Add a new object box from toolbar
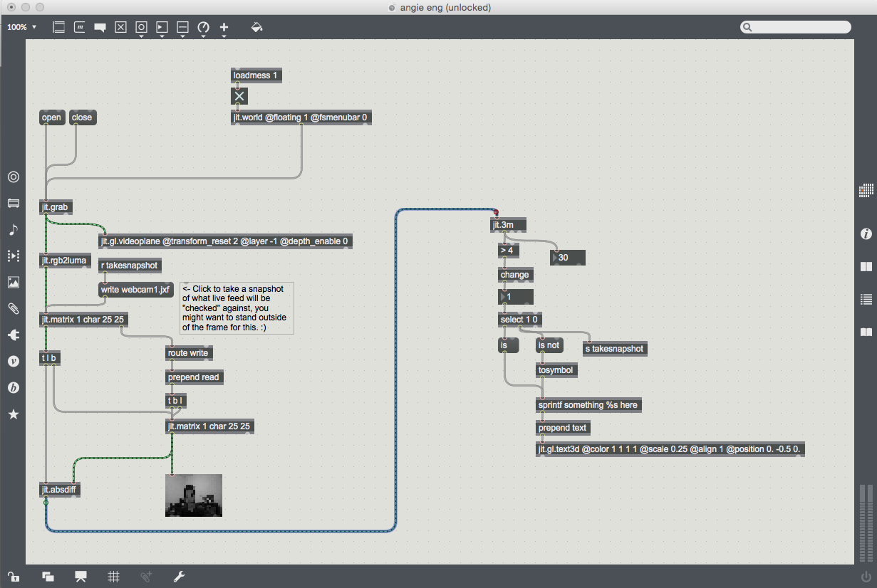877x588 pixels. coord(59,27)
